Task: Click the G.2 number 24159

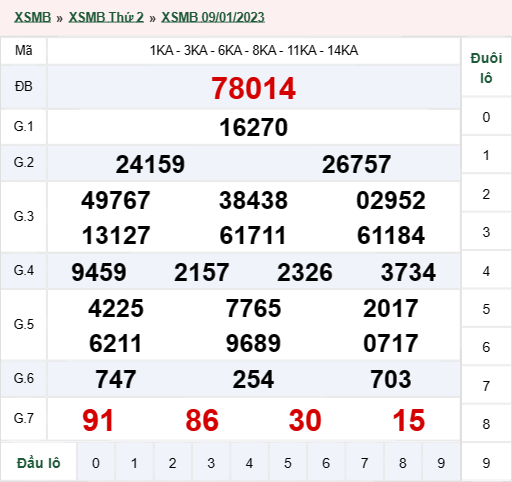Action: 150,164
